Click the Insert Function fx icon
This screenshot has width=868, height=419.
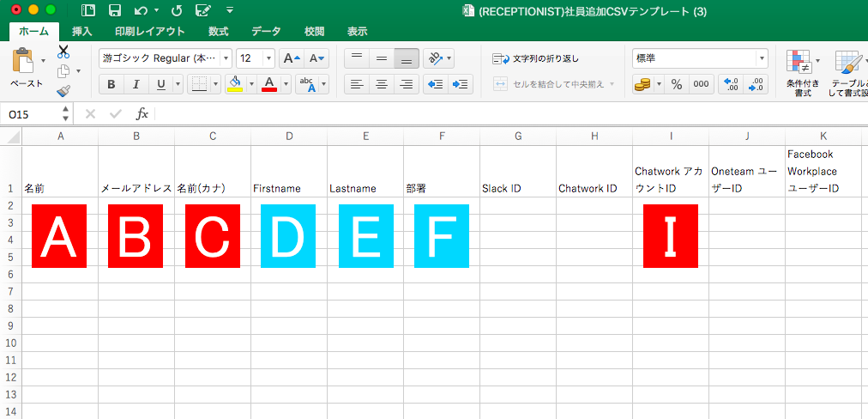(x=142, y=113)
